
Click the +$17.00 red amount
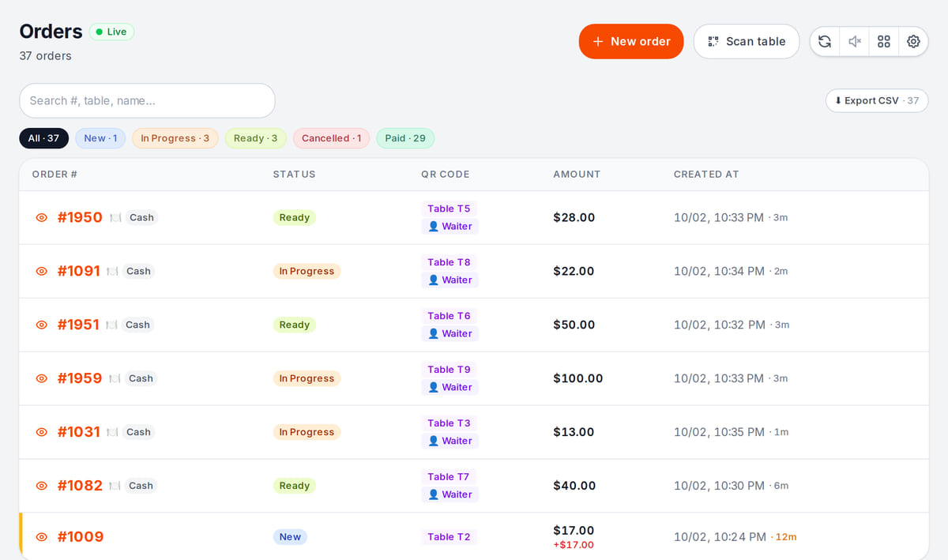pyautogui.click(x=574, y=545)
